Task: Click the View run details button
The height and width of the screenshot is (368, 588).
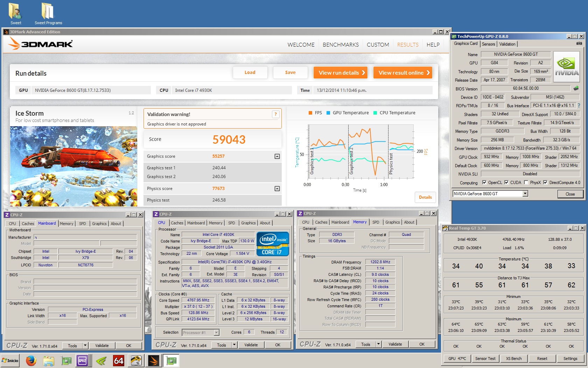Action: (x=341, y=73)
